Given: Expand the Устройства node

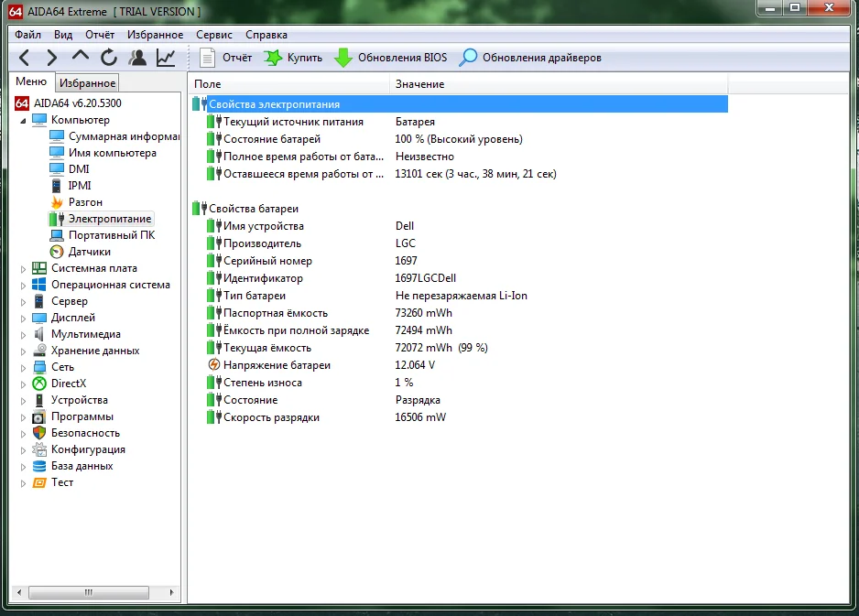Looking at the screenshot, I should click(23, 401).
